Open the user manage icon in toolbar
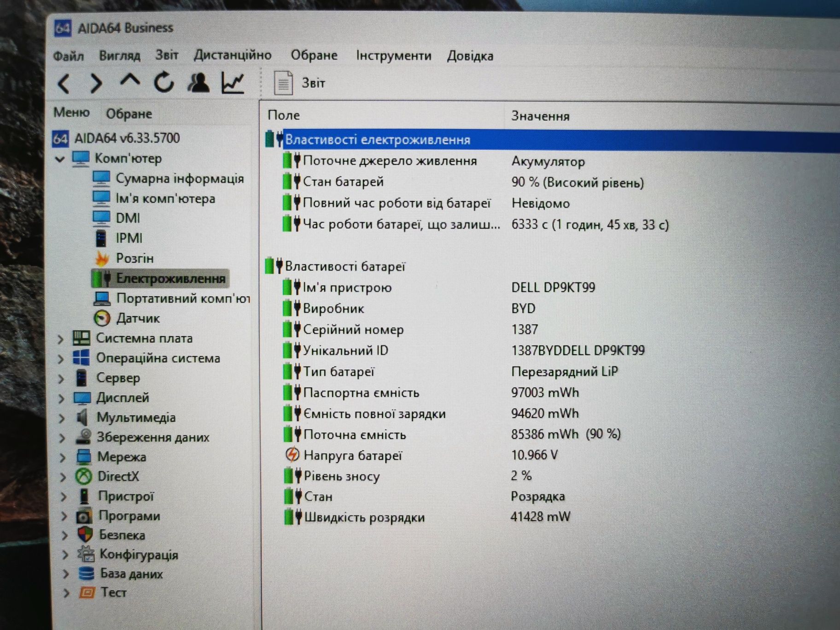840x630 pixels. (x=198, y=82)
